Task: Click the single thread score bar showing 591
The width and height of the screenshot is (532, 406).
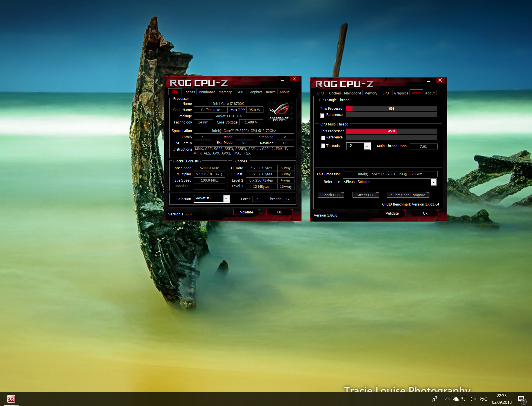Action: pos(391,109)
